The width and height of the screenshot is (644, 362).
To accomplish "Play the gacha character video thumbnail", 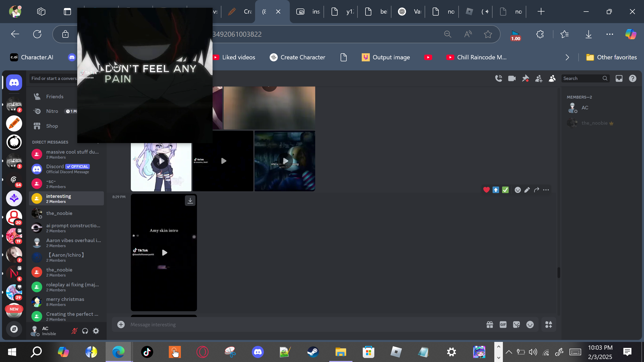I will point(161,161).
